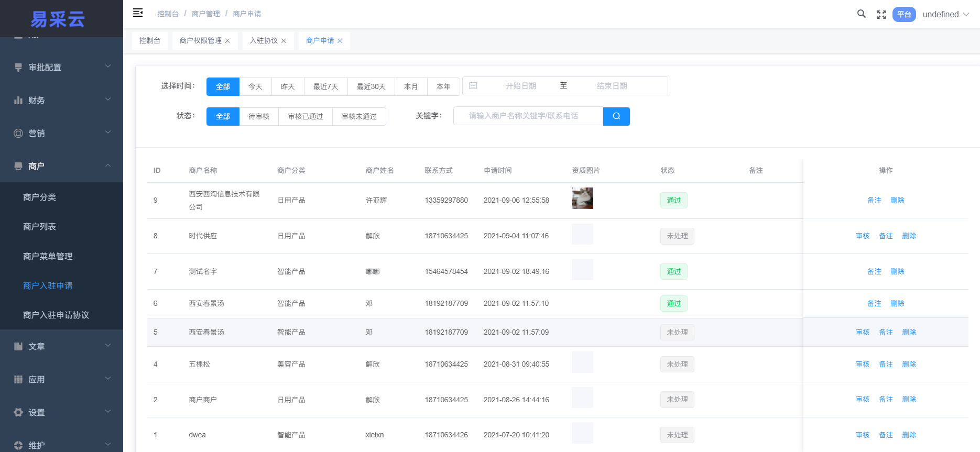Select 本月 time filter
The width and height of the screenshot is (980, 452).
coord(411,86)
